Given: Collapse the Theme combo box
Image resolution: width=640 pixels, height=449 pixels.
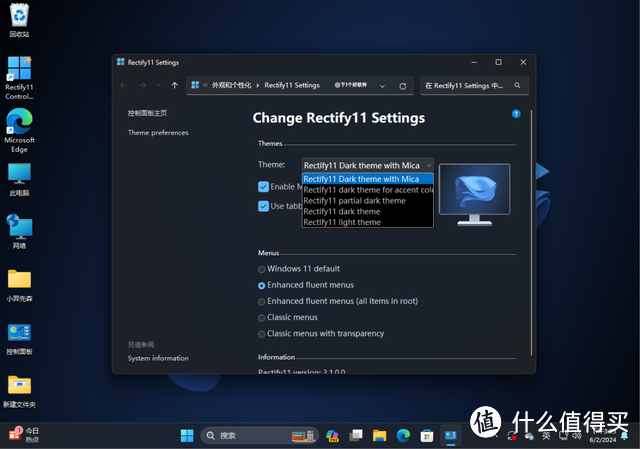Looking at the screenshot, I should 429,165.
